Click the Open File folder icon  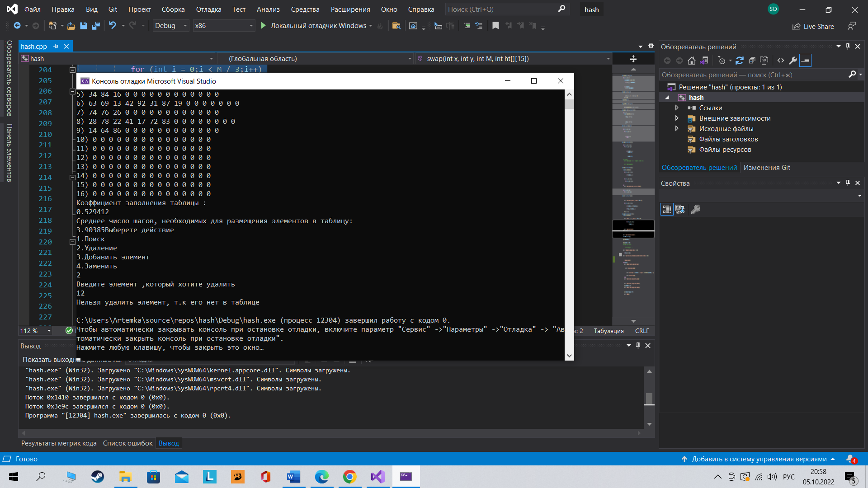click(71, 26)
